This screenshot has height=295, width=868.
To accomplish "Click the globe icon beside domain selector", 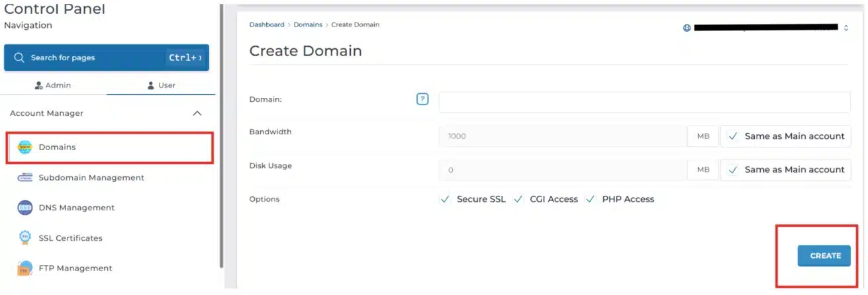I will (687, 28).
